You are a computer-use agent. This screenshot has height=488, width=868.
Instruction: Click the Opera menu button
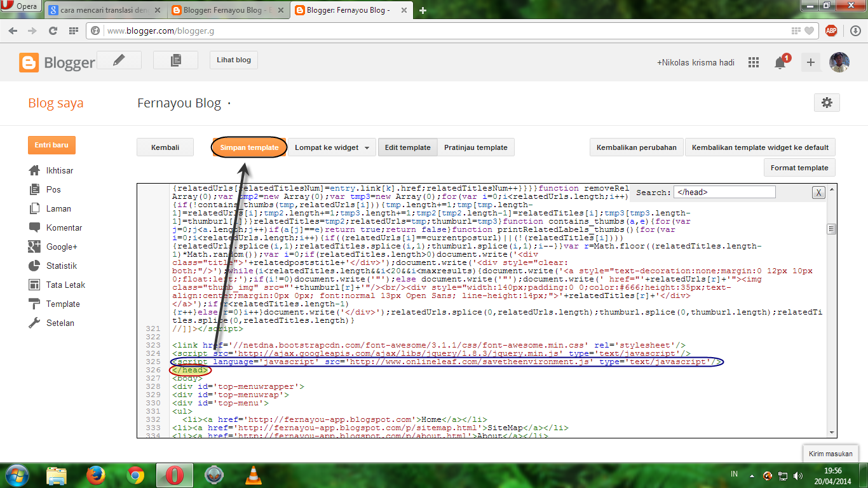21,7
